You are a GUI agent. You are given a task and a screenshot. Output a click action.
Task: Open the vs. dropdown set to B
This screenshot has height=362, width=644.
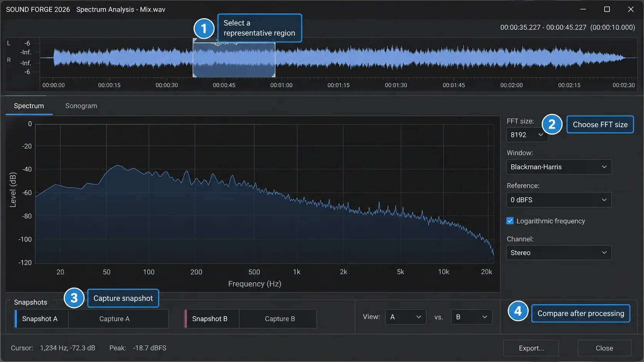(x=471, y=317)
